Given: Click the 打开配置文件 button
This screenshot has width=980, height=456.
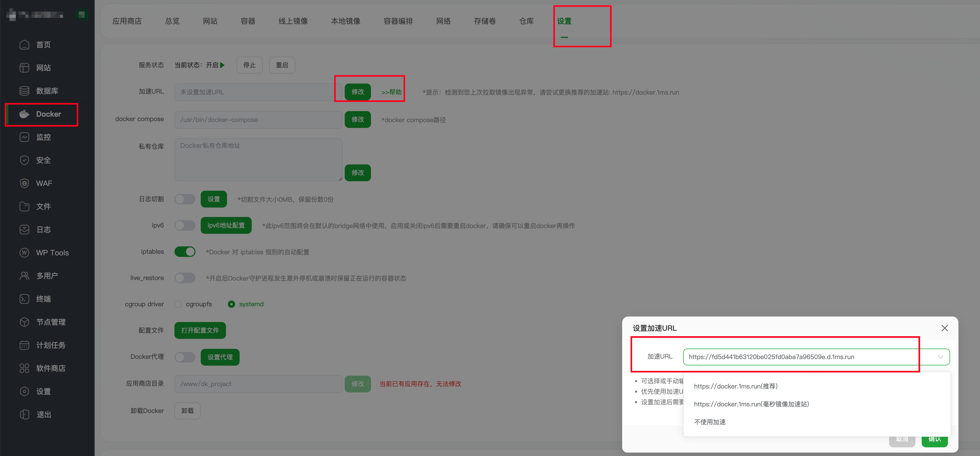Looking at the screenshot, I should point(200,330).
